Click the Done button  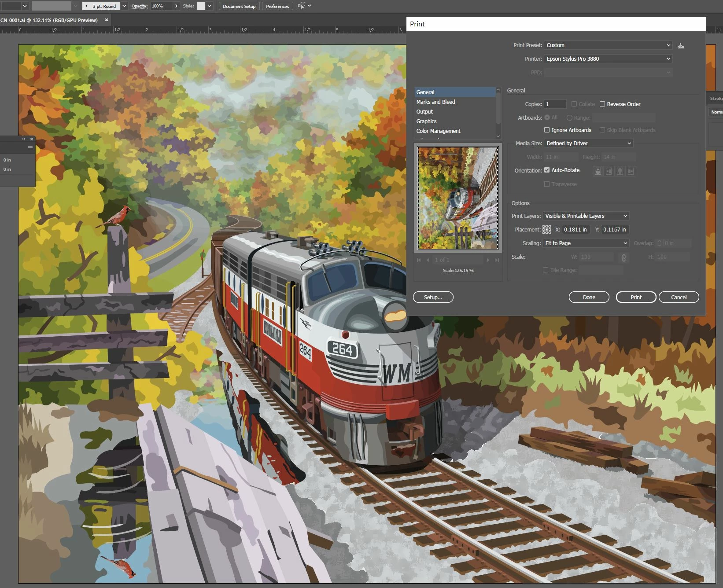589,297
